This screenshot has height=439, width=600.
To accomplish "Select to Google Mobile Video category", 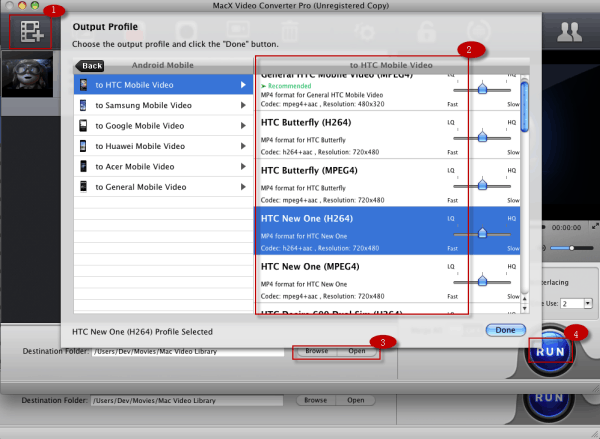I will coord(163,126).
